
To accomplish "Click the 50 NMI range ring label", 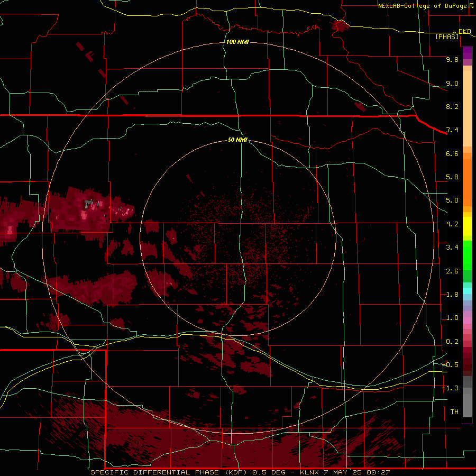I will pyautogui.click(x=237, y=140).
